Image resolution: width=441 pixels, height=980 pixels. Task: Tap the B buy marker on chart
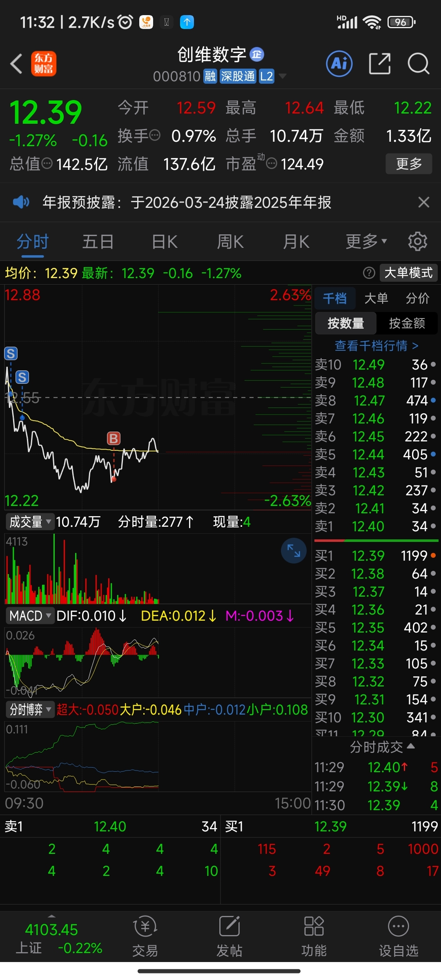click(x=114, y=439)
